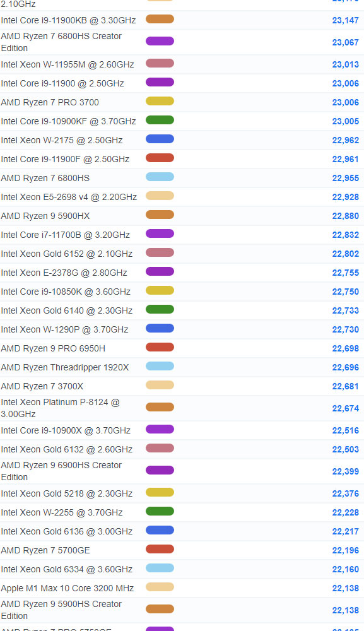Select Intel Core i9-10850K @ 3.60GHz

click(x=66, y=292)
